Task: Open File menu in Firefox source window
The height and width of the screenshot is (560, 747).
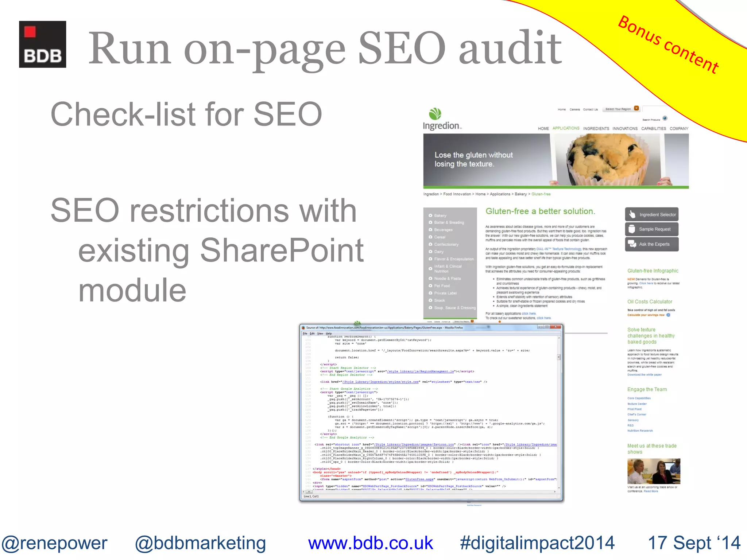Action: click(305, 334)
